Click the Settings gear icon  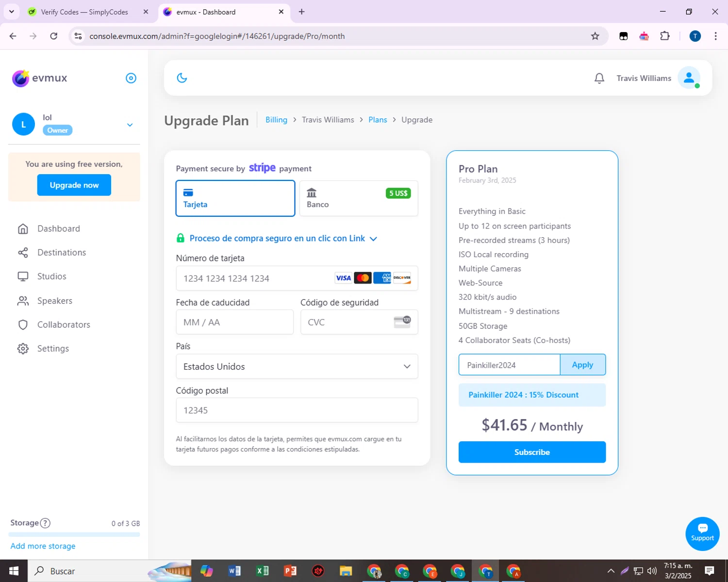[23, 348]
